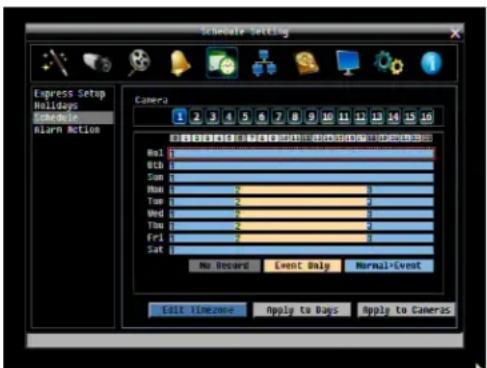The image size is (487, 368).
Task: Select camera 11 button
Action: point(344,117)
